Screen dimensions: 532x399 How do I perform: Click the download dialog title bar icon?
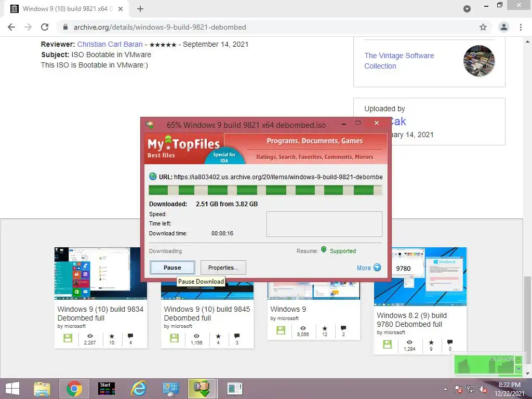pyautogui.click(x=150, y=125)
